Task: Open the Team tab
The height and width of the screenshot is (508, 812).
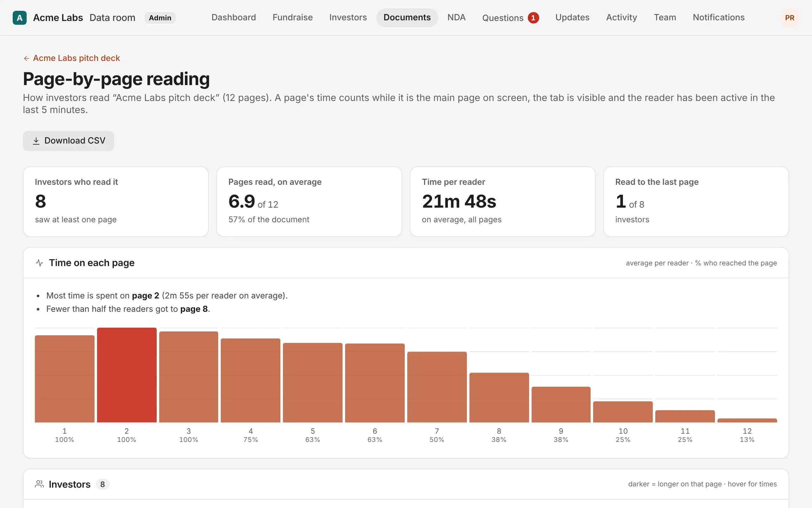Action: click(665, 17)
